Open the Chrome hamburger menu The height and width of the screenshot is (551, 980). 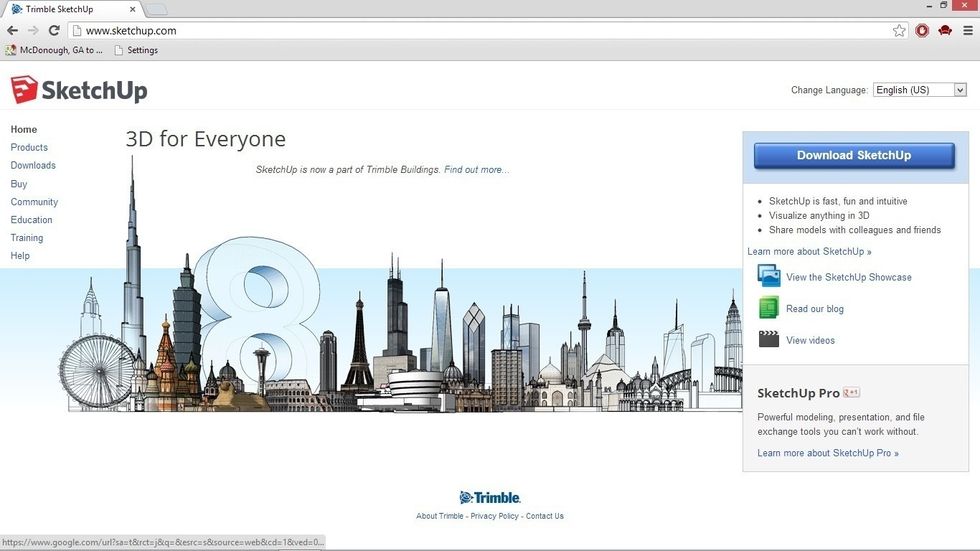pos(968,31)
